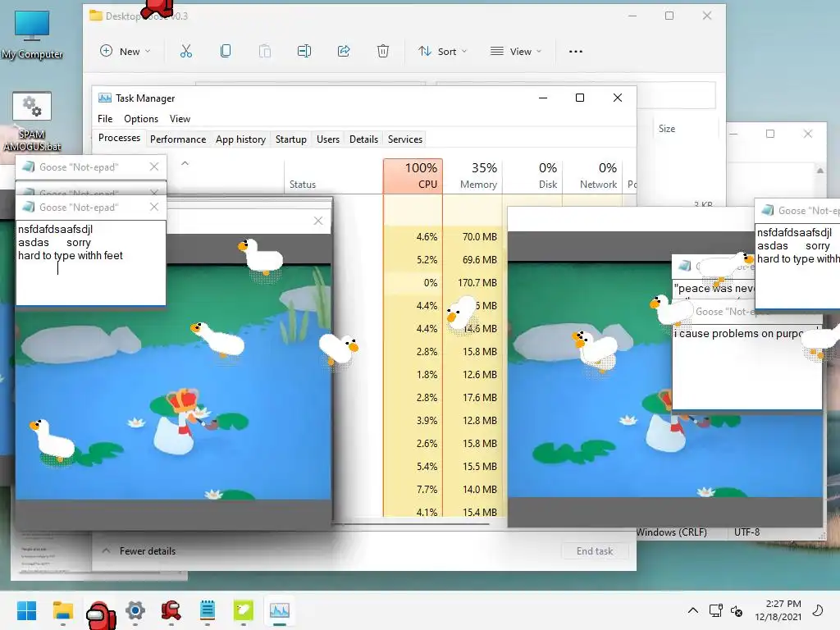Open the New dropdown in File Explorer
This screenshot has height=630, width=840.
coord(126,52)
